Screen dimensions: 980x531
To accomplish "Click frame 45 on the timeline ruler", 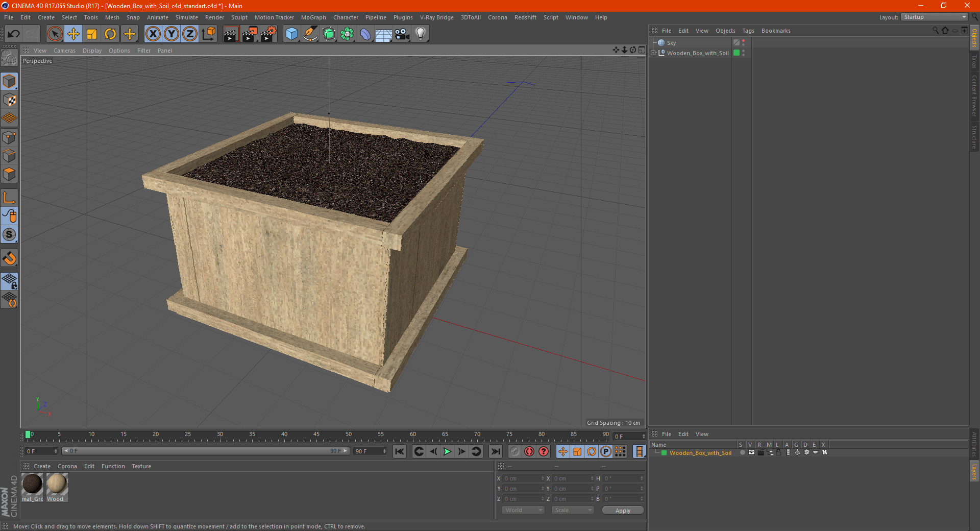I will coord(316,437).
